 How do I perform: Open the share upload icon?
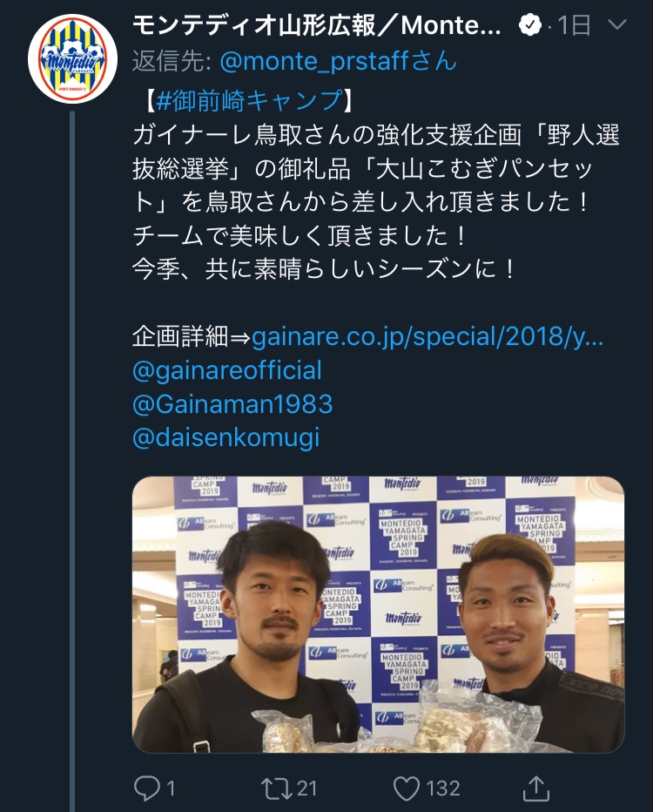[x=535, y=788]
